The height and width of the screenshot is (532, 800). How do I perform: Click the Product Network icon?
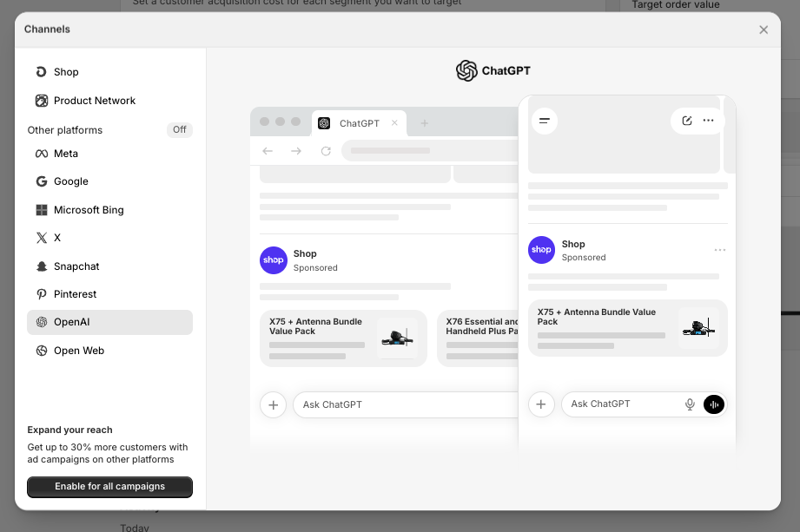click(x=42, y=101)
